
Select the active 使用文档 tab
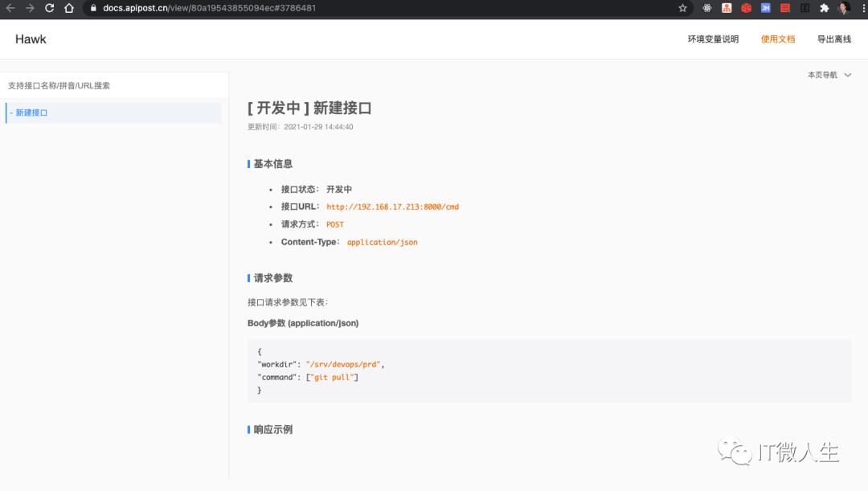(778, 39)
